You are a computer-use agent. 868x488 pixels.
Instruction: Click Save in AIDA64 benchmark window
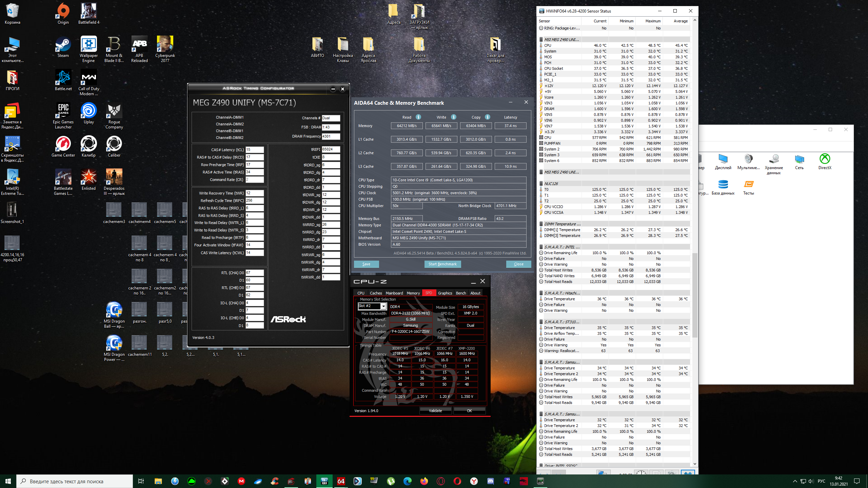(x=366, y=264)
